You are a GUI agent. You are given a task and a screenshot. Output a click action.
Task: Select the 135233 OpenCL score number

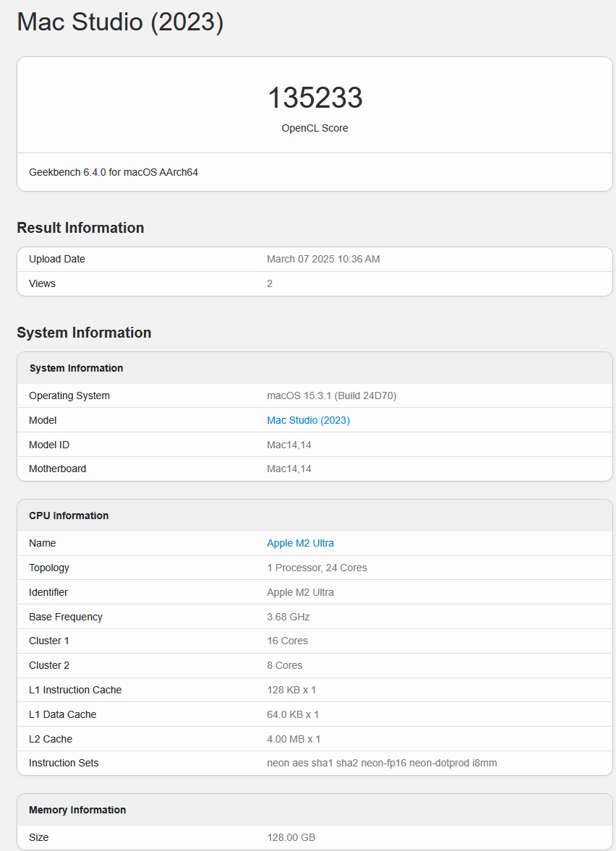tap(315, 98)
